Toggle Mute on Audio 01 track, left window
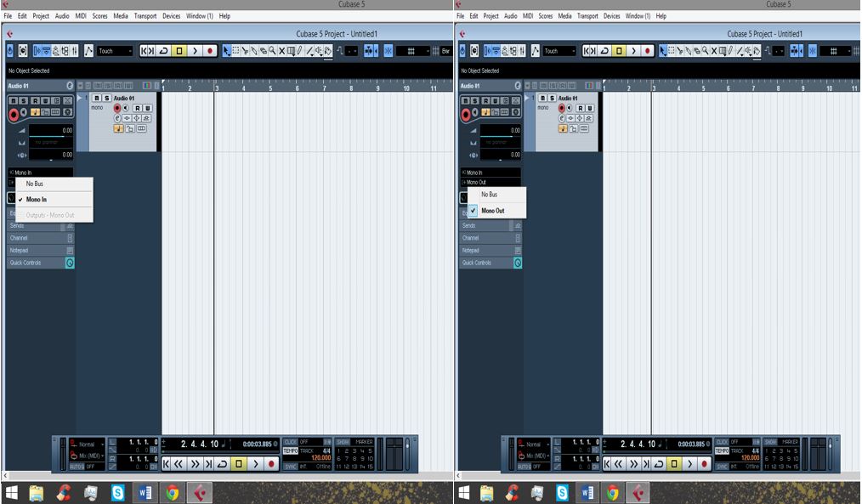Screen dimensions: 862x504 click(x=96, y=98)
